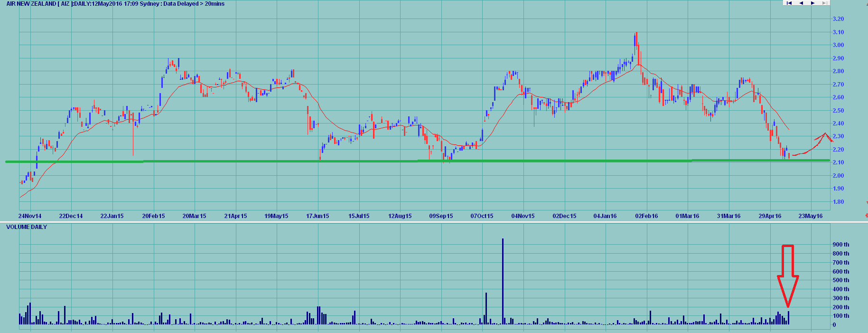Click the 2.00 price axis label
This screenshot has width=868, height=333.
[839, 176]
